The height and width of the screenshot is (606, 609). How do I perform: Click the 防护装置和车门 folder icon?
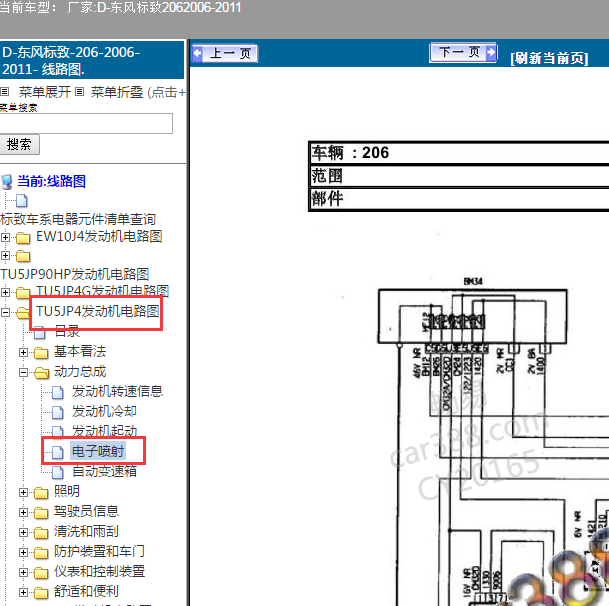click(x=41, y=553)
